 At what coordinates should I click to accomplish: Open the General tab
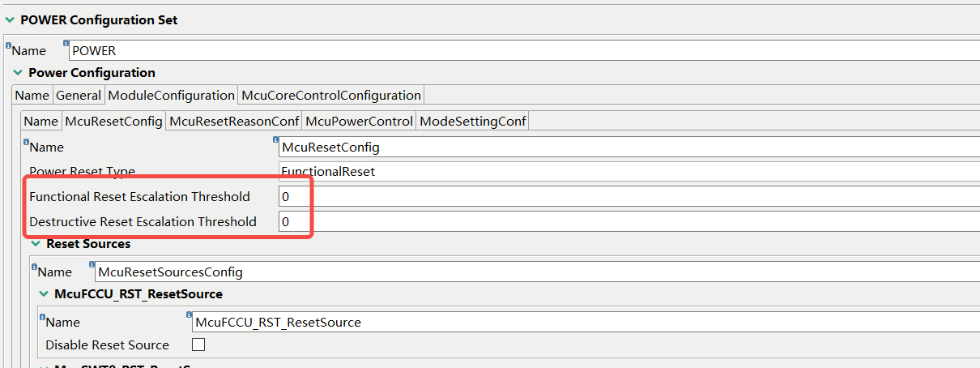[x=79, y=96]
